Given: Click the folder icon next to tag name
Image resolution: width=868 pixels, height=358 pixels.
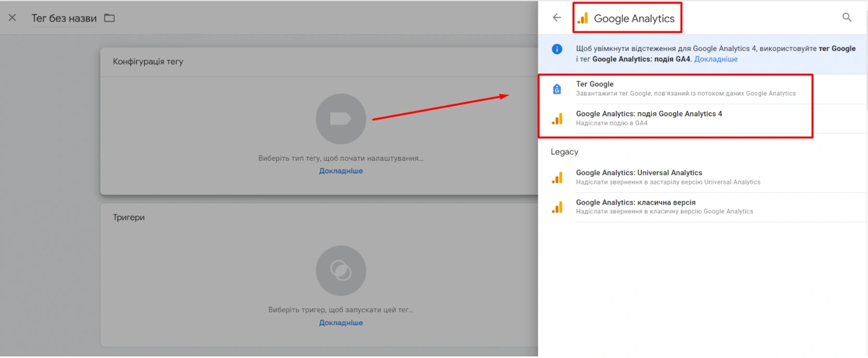Looking at the screenshot, I should pos(110,18).
